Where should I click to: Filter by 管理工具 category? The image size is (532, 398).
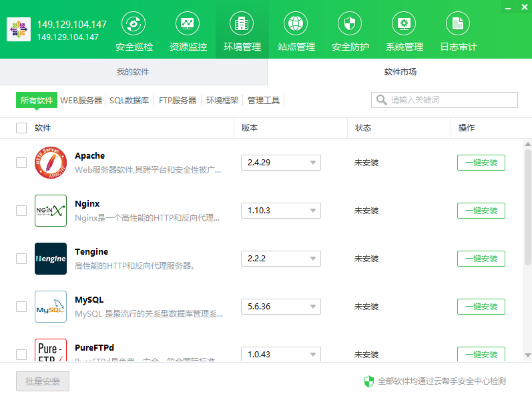(264, 100)
